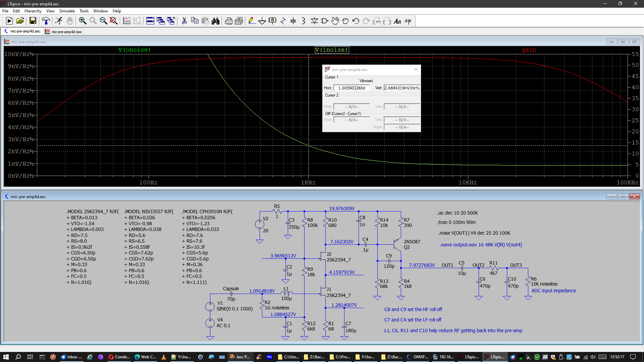Click the Zoom In magnifier icon
The width and height of the screenshot is (644, 362).
pos(83,21)
